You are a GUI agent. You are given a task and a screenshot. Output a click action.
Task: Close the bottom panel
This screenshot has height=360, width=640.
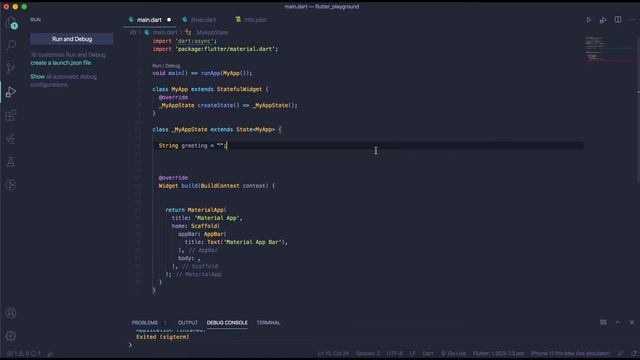coord(632,322)
